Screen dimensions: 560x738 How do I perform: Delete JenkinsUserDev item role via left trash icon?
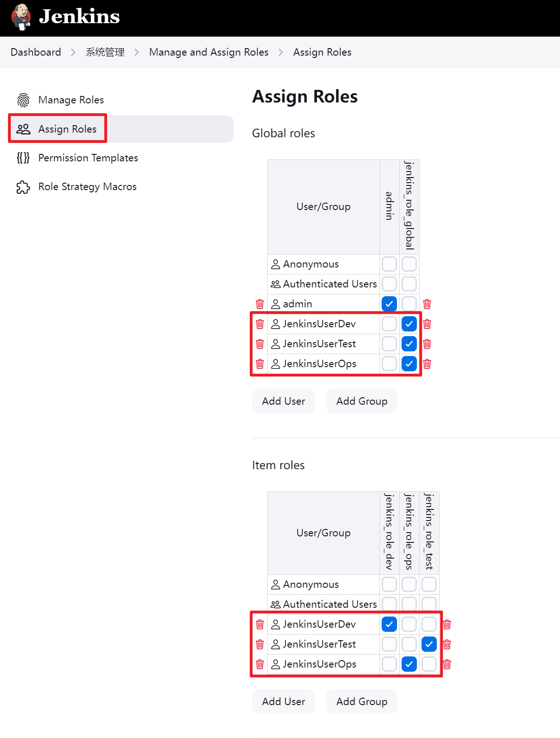coord(260,624)
